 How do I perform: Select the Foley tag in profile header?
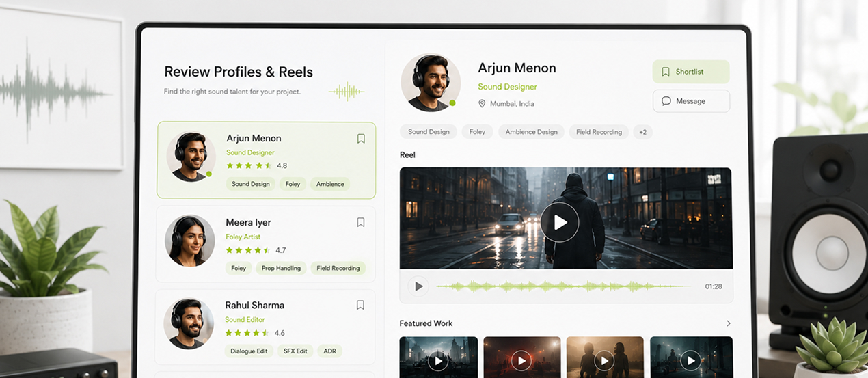[x=477, y=132]
